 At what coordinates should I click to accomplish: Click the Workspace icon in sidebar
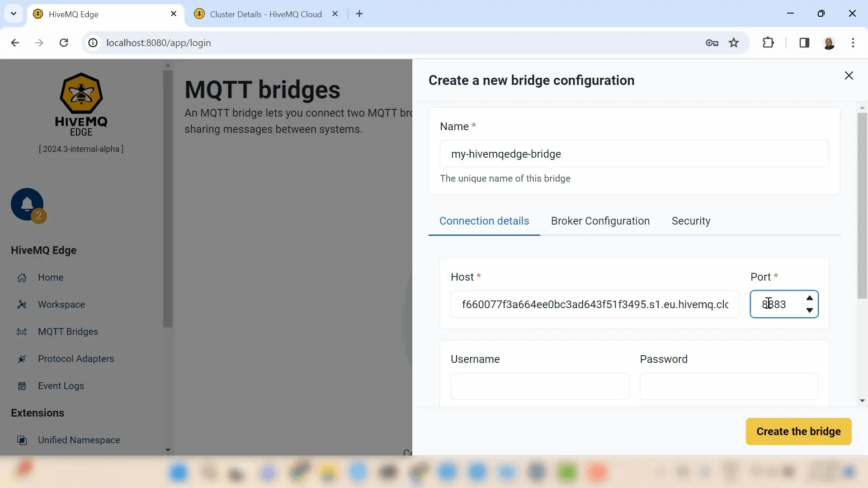22,305
